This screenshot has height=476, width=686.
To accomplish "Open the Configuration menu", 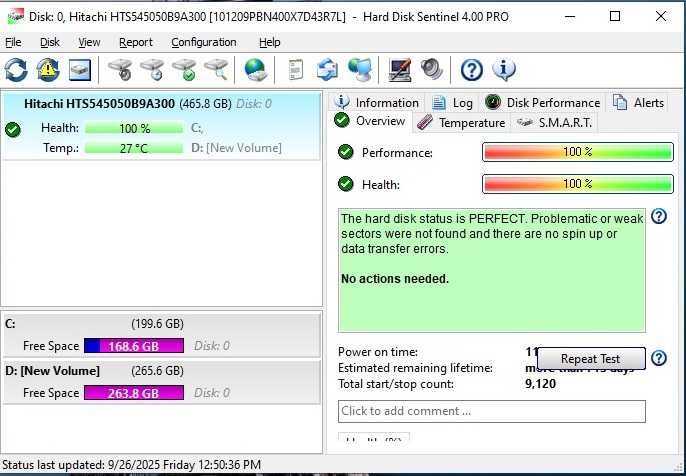I will click(204, 42).
